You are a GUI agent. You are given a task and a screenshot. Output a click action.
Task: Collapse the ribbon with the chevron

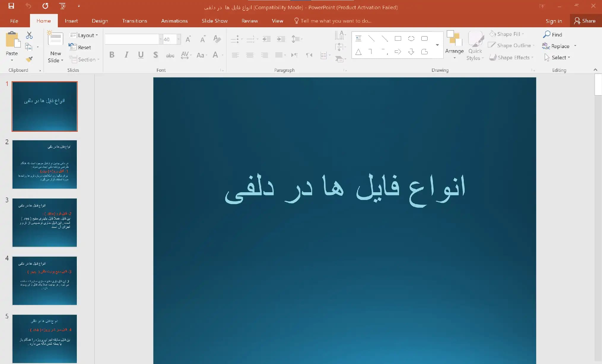(x=595, y=70)
